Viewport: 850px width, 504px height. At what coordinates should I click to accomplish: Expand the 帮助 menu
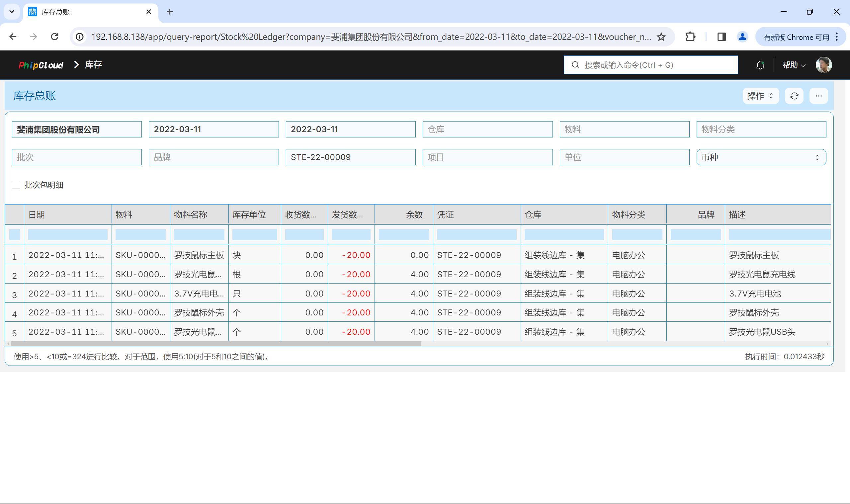click(794, 65)
